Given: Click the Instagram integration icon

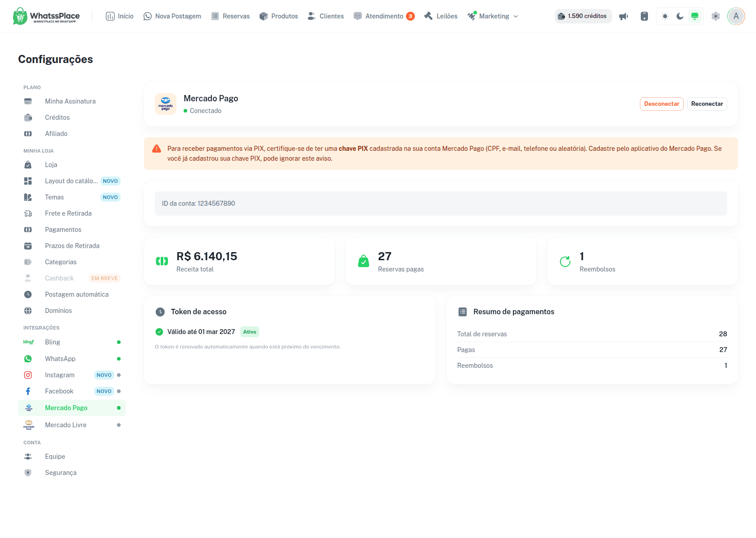Looking at the screenshot, I should [x=28, y=375].
